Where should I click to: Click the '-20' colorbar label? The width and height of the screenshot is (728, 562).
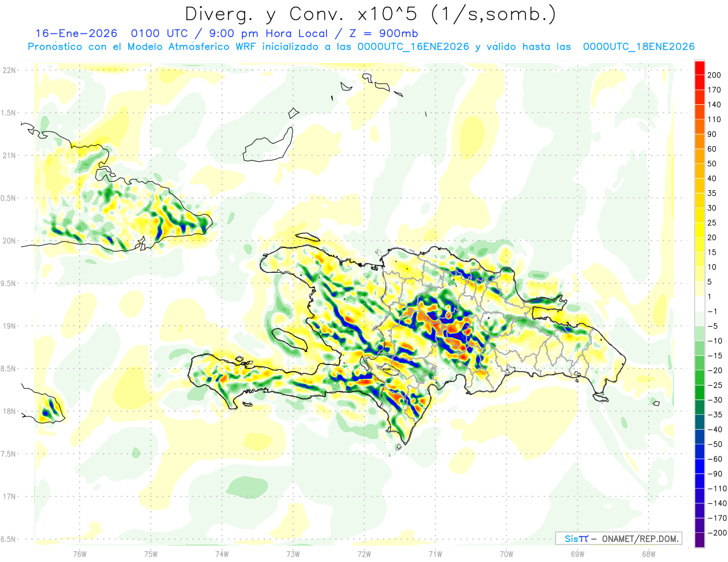point(715,370)
